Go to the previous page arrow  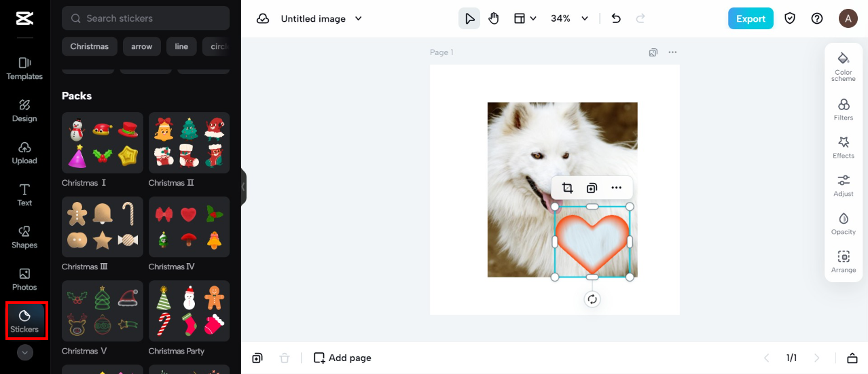tap(767, 358)
